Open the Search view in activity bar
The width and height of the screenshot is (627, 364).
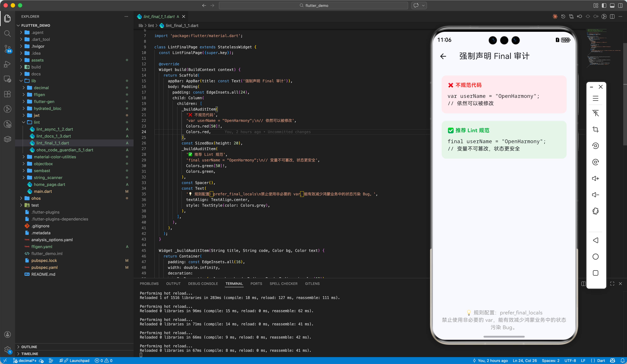(x=8, y=34)
